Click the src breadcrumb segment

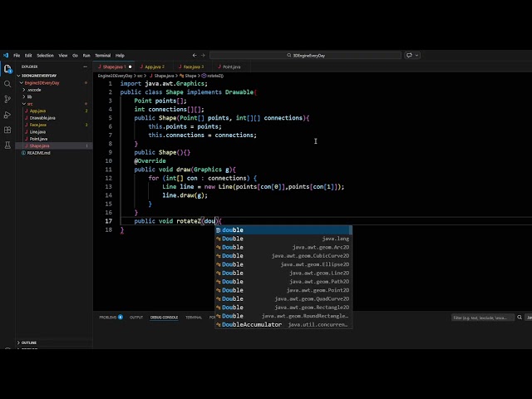coord(140,76)
